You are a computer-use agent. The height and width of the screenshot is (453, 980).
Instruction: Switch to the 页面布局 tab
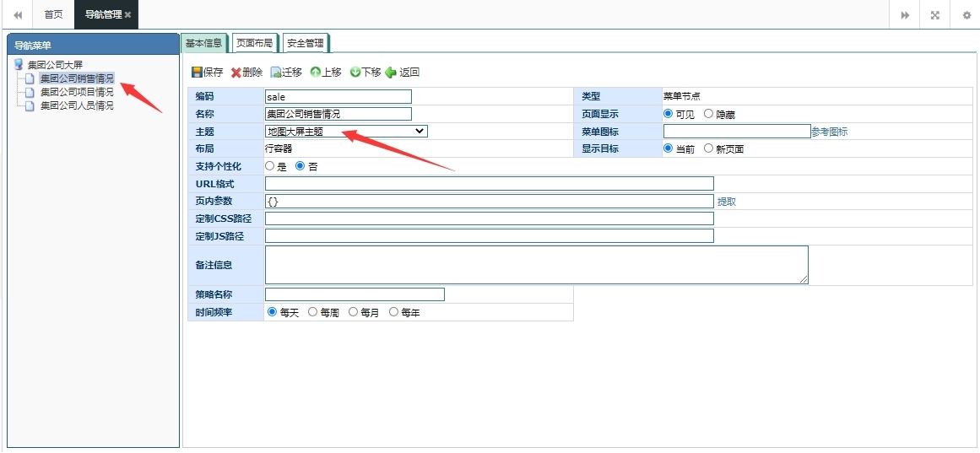[x=254, y=43]
